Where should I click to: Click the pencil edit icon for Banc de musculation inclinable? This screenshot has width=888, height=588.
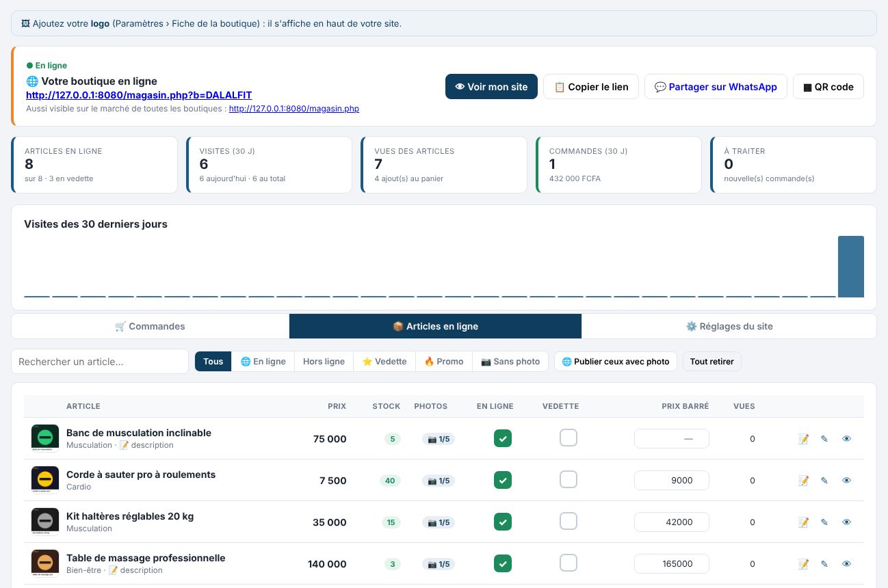point(824,439)
